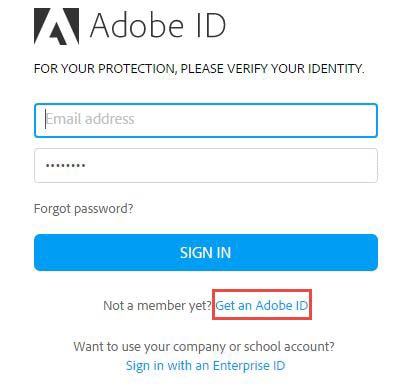This screenshot has height=390, width=415.
Task: Click the word password in Forgot password
Action: click(x=103, y=209)
